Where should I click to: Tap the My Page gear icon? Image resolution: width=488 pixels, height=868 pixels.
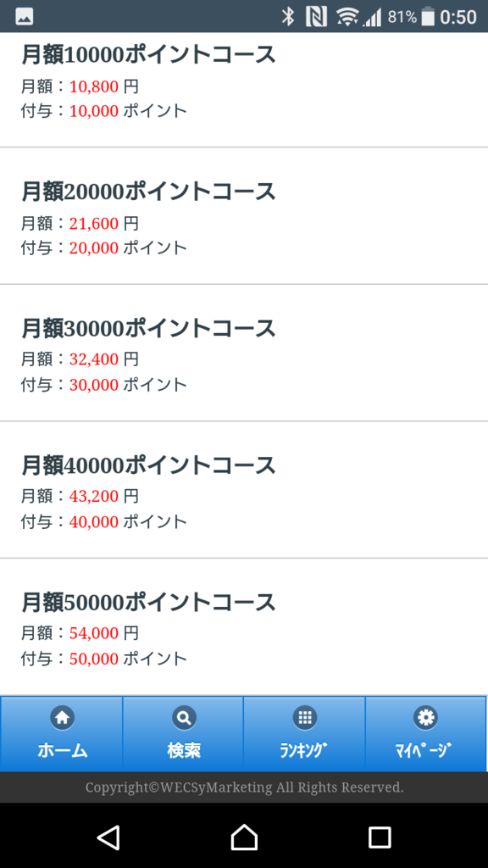pos(425,718)
